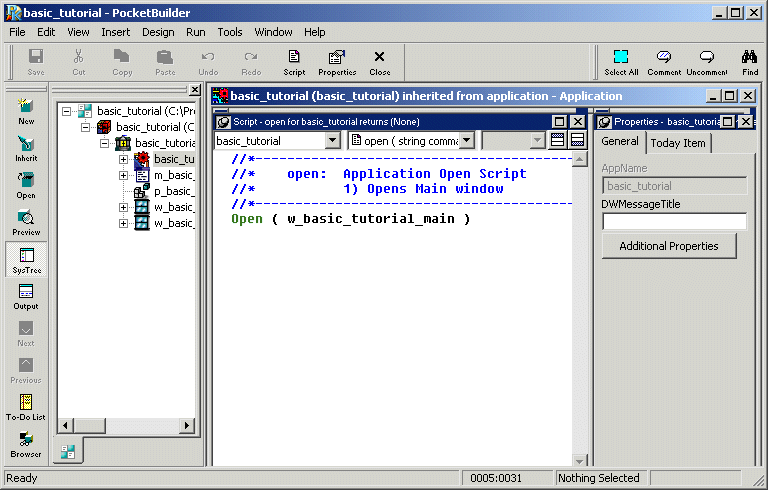Screen dimensions: 768x490
Task: Toggle the Output window button
Action: (26, 296)
